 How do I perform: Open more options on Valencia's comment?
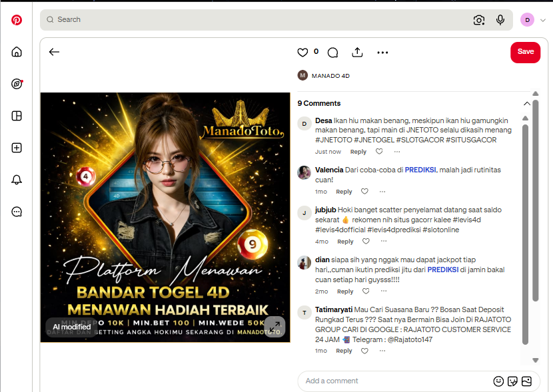382,191
